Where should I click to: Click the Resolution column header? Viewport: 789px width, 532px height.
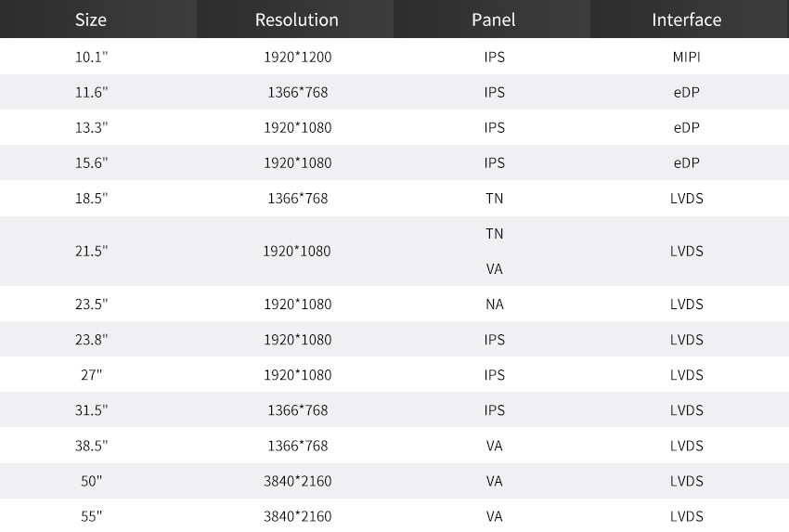(x=297, y=19)
